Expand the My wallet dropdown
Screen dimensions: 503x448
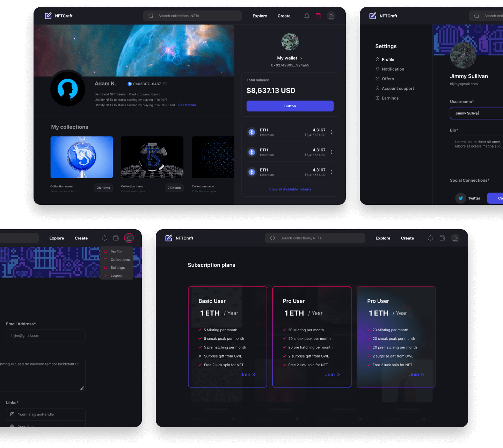point(290,58)
